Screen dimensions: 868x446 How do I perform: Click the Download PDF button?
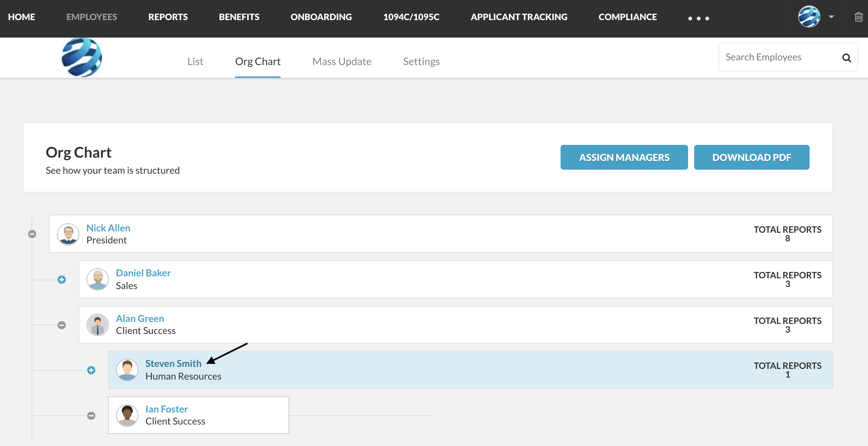[x=752, y=157]
